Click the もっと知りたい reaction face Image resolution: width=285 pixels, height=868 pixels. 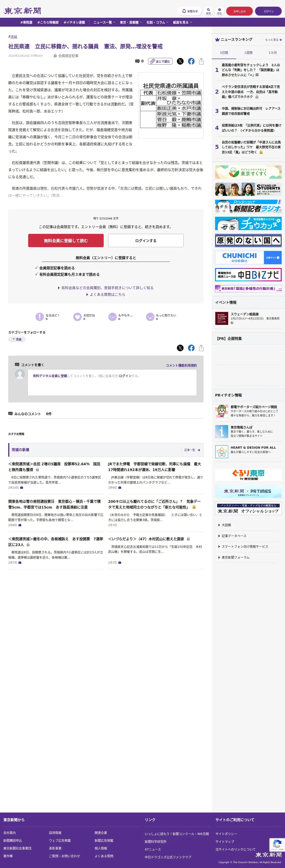click(x=150, y=317)
